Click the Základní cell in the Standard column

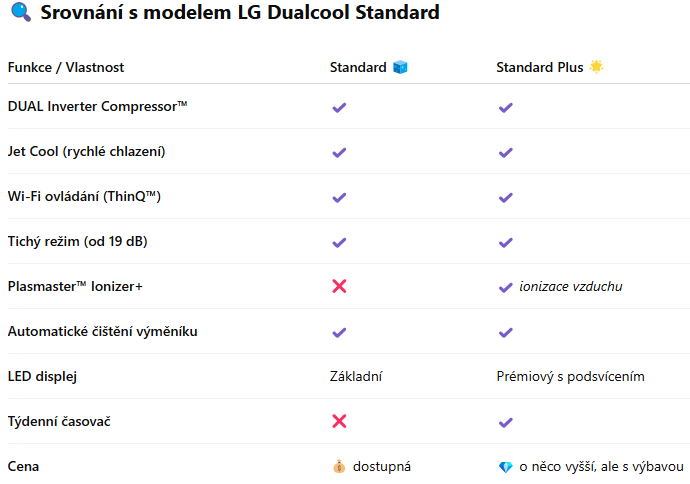[x=356, y=377]
